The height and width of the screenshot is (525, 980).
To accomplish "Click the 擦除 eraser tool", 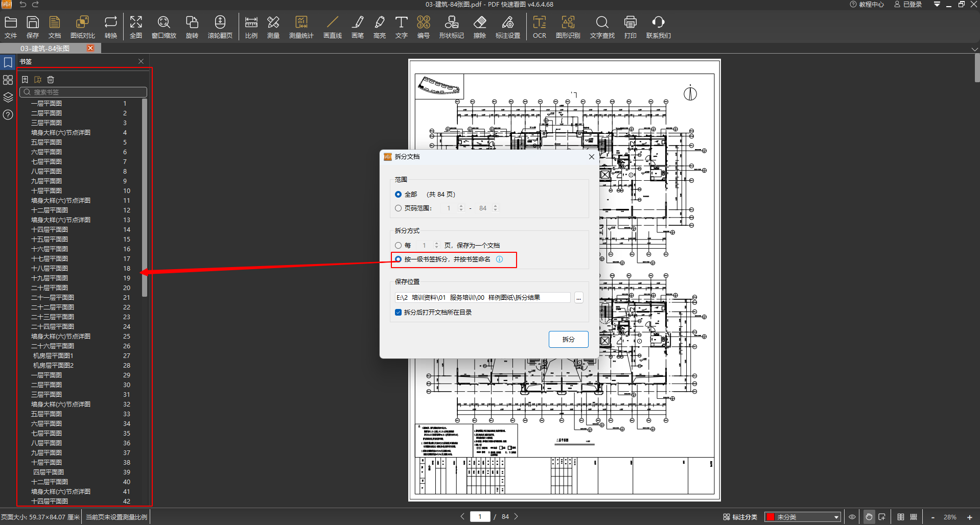I will [479, 27].
